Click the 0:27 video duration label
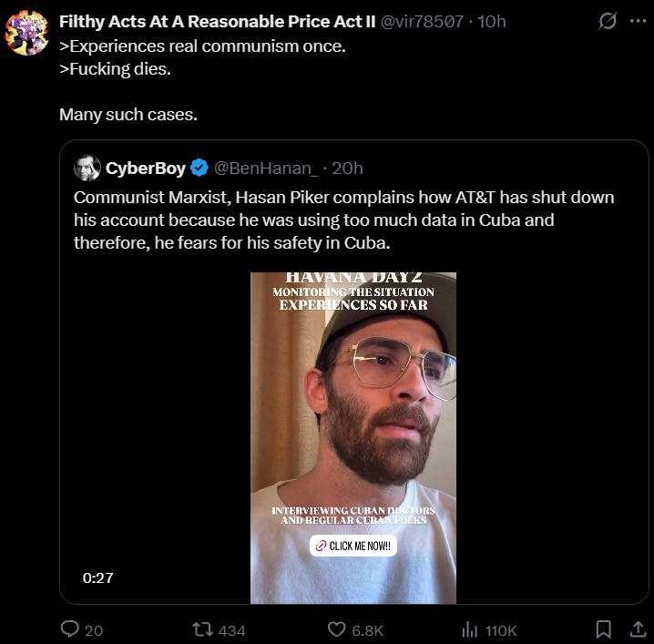 pyautogui.click(x=97, y=578)
